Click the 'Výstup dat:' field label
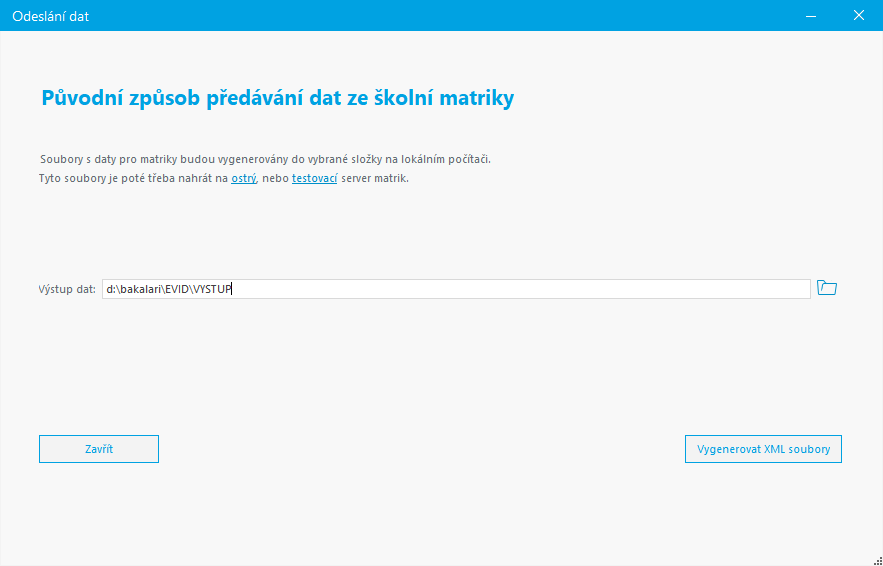 67,289
